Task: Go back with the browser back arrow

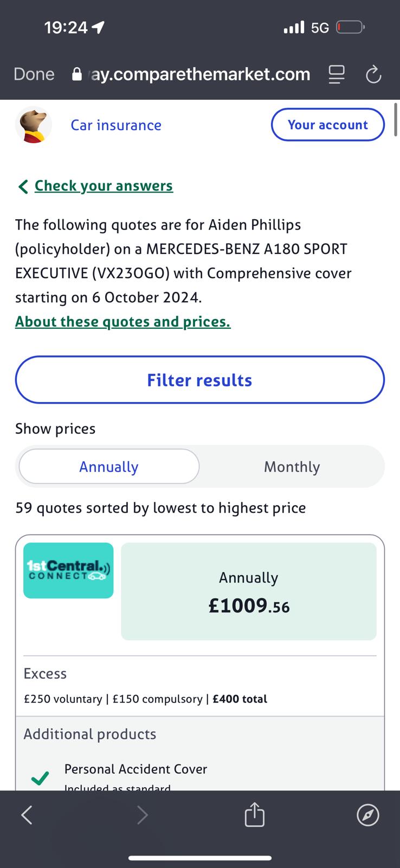Action: coord(27,814)
